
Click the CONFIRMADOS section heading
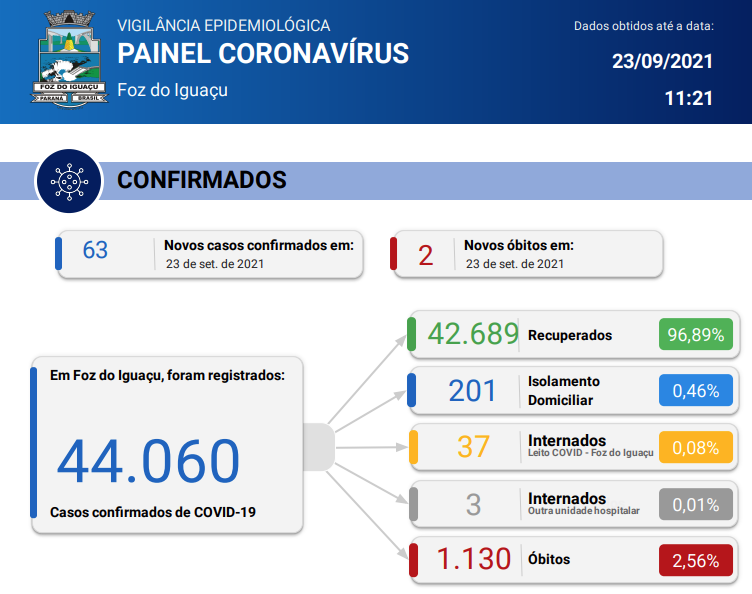click(202, 180)
